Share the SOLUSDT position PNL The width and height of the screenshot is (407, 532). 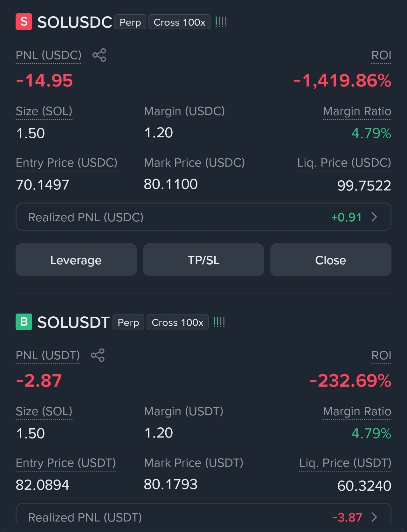(x=98, y=355)
